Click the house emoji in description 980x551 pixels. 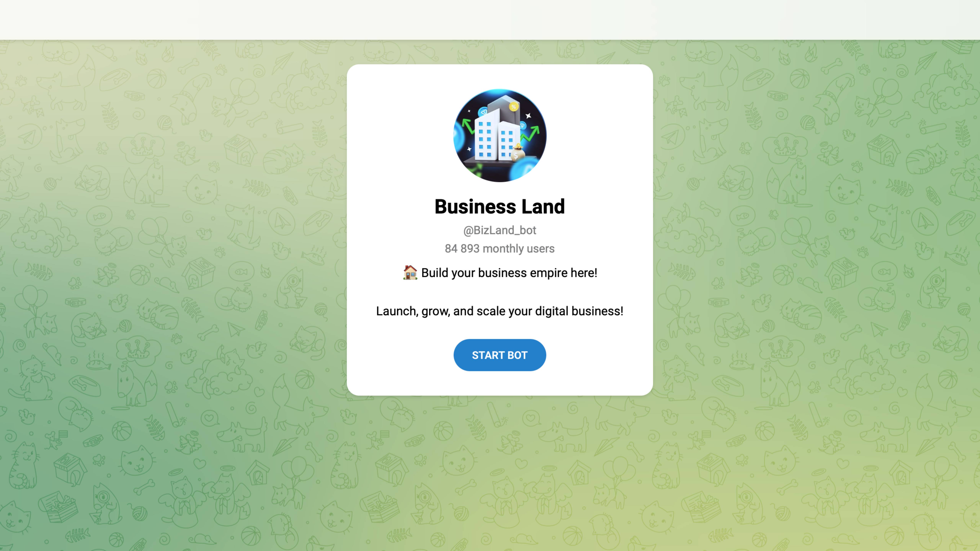pyautogui.click(x=410, y=272)
